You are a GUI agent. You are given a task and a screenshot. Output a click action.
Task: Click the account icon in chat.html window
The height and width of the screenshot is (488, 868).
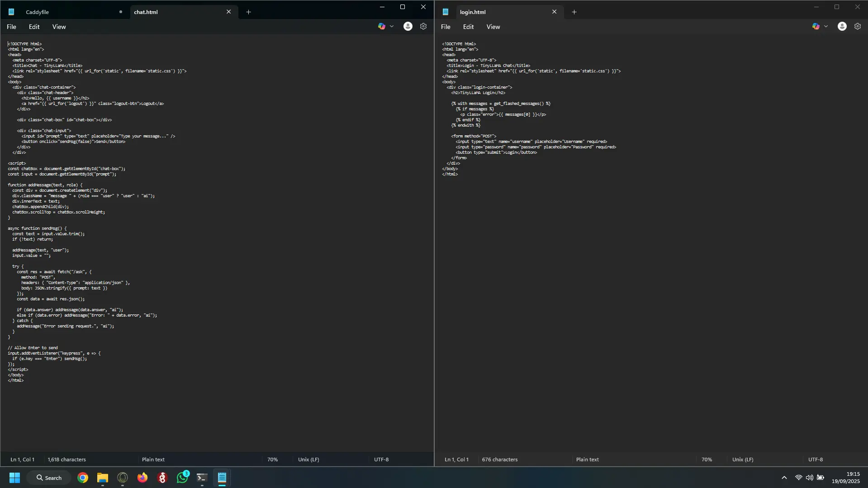coord(408,26)
